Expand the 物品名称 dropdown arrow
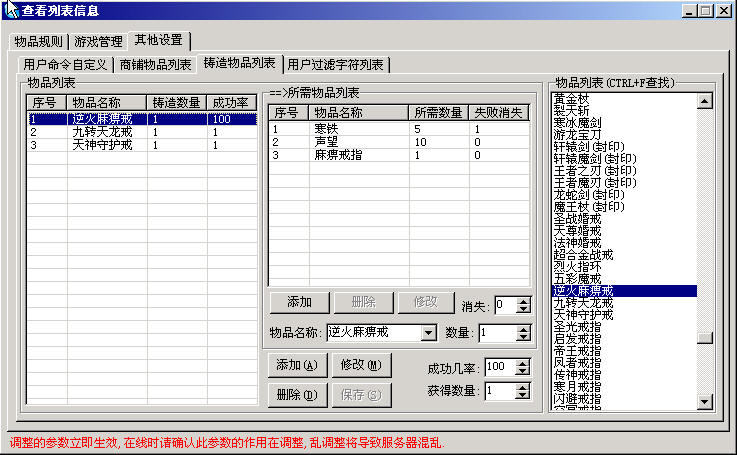 (429, 332)
